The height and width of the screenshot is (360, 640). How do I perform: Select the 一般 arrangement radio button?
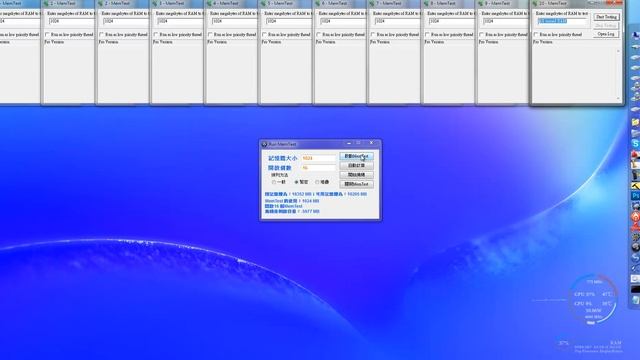coord(274,182)
